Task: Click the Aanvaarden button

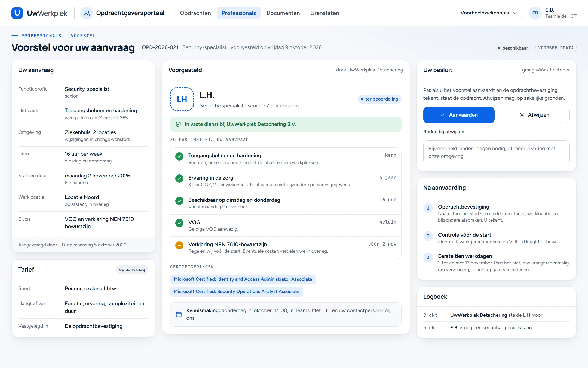Action: pos(459,115)
